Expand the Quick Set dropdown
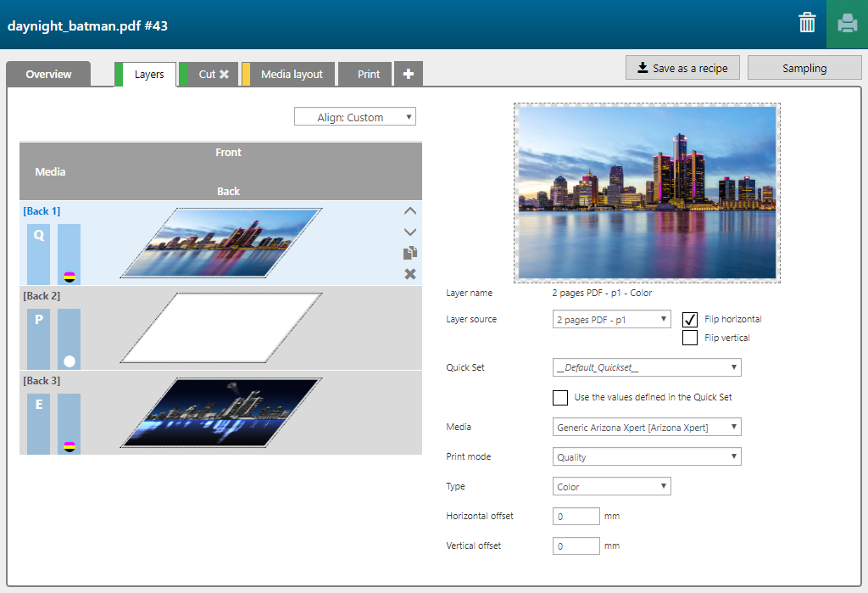 647,367
